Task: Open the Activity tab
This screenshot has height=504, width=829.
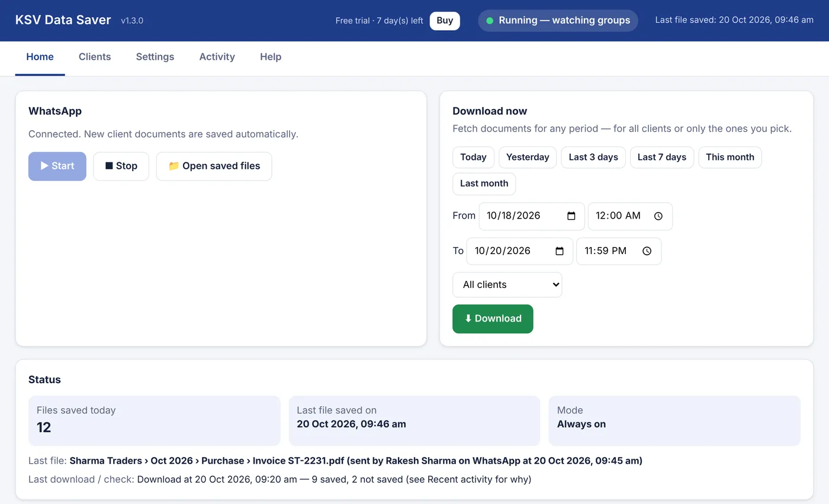Action: click(x=217, y=57)
